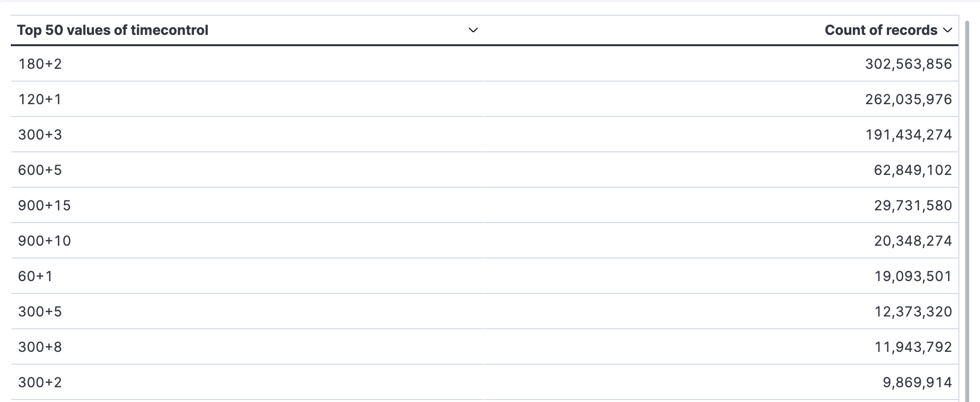Image resolution: width=980 pixels, height=402 pixels.
Task: Open the timecontrol column chevron menu
Action: tap(473, 30)
